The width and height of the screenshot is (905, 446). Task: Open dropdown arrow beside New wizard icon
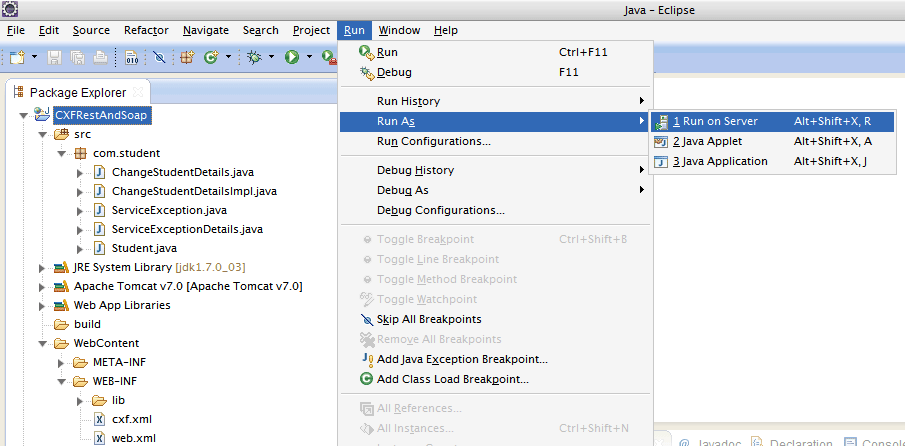click(x=34, y=58)
